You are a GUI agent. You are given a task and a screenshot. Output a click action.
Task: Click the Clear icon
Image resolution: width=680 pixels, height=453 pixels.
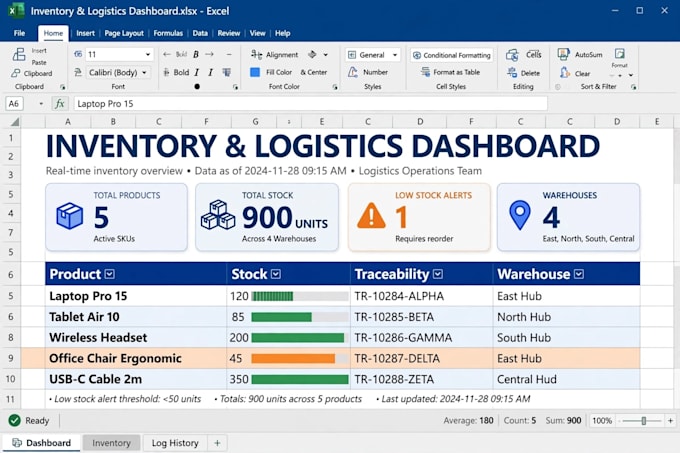pos(564,72)
